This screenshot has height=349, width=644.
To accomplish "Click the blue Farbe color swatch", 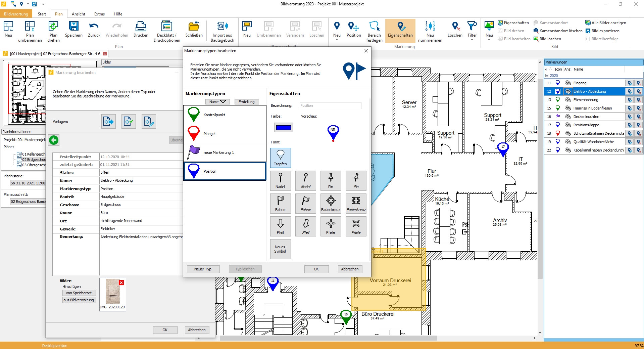I will tap(284, 127).
